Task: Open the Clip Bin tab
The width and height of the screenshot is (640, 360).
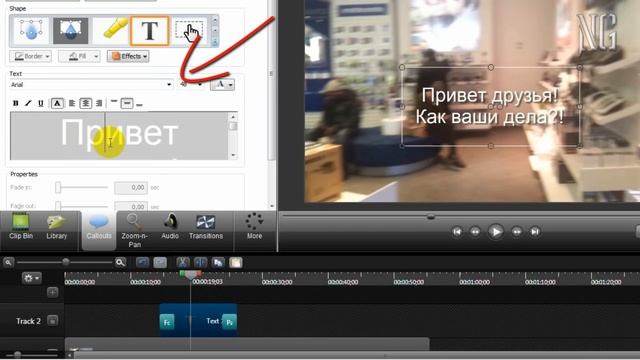Action: coord(21,227)
